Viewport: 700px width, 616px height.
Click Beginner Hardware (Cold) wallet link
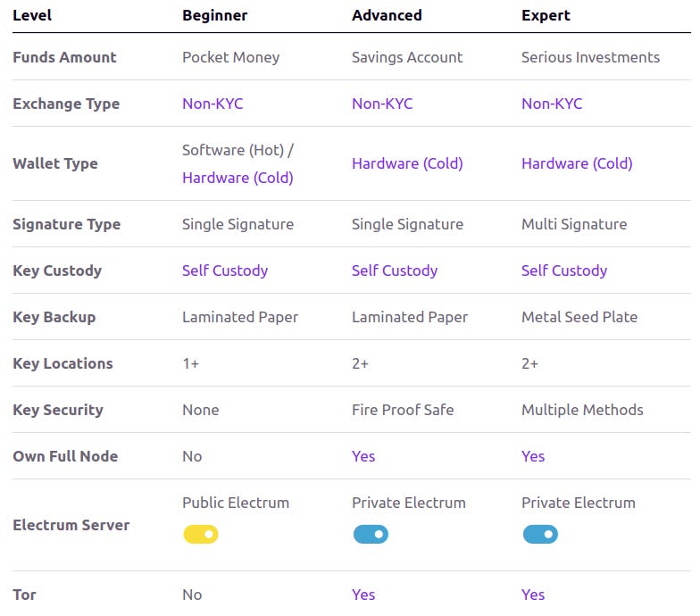point(237,178)
